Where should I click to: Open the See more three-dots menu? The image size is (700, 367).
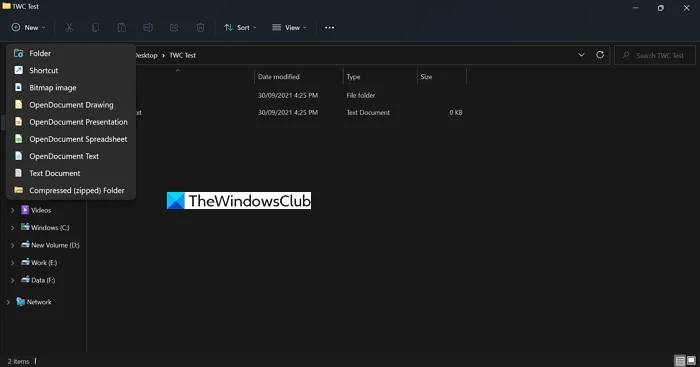coord(329,28)
